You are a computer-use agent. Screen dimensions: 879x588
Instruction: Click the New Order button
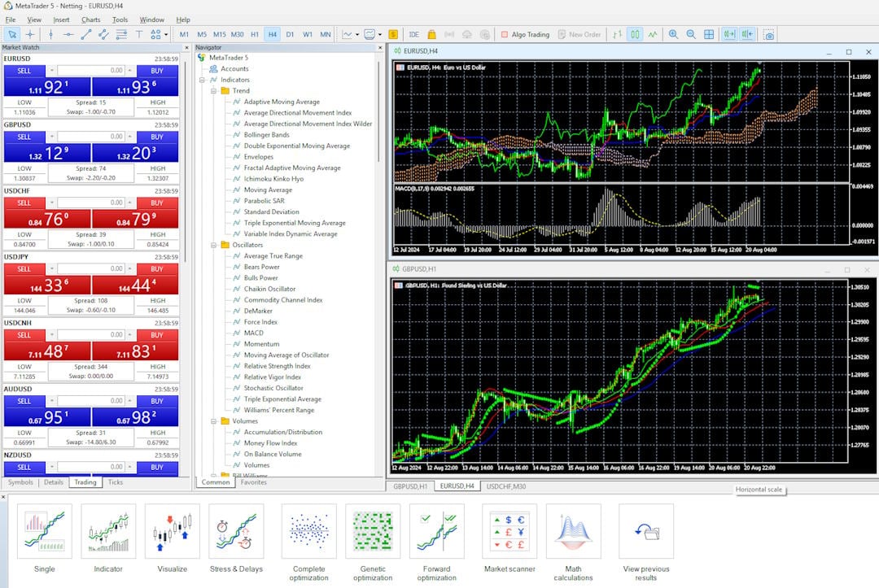579,34
